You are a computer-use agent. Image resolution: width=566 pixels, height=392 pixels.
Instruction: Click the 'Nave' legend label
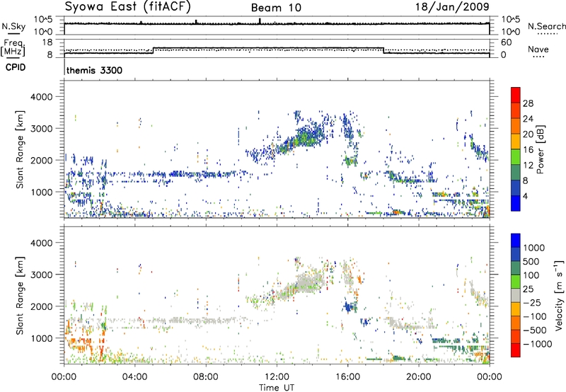click(538, 49)
